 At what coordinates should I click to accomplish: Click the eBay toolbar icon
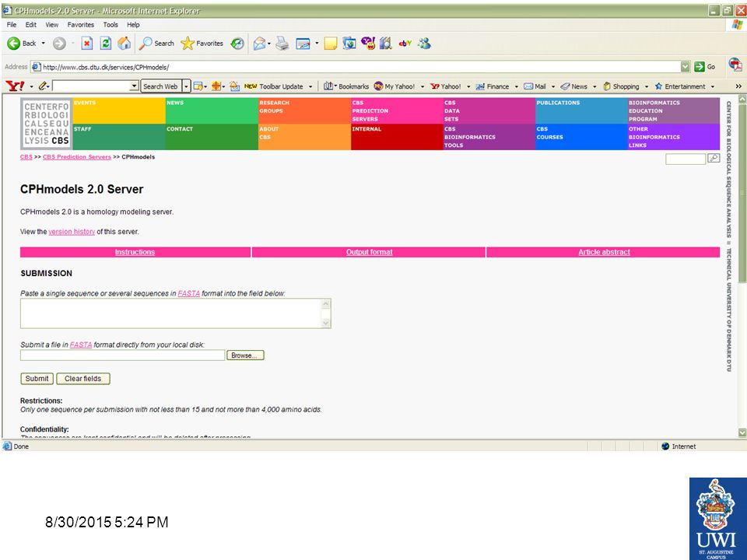405,44
